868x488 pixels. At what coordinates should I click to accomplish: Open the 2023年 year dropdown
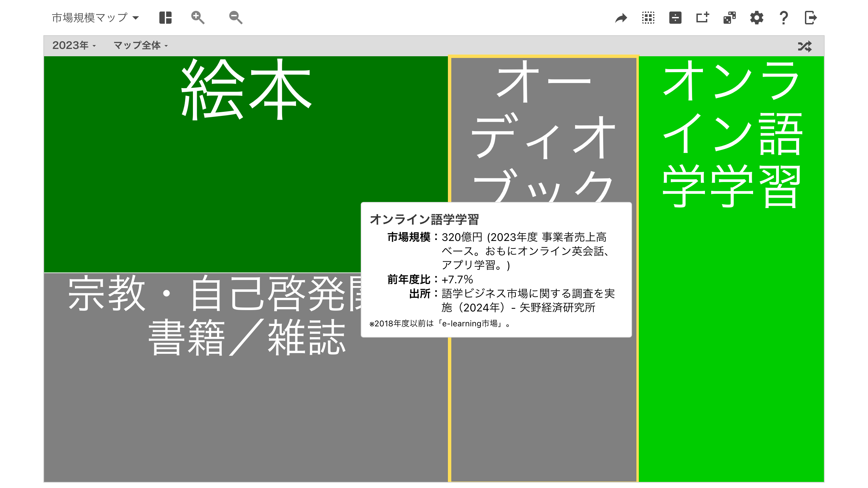coord(74,45)
